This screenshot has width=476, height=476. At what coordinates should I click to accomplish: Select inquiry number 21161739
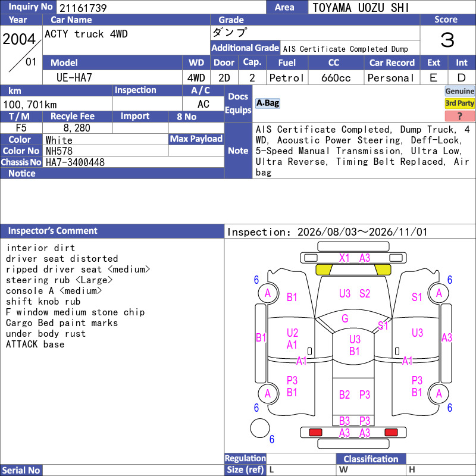point(83,8)
